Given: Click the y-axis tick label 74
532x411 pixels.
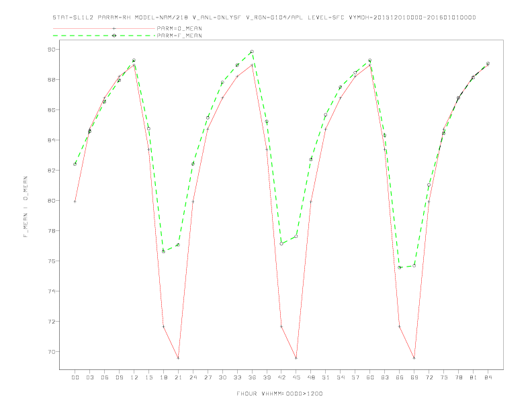Looking at the screenshot, I should pyautogui.click(x=51, y=291).
